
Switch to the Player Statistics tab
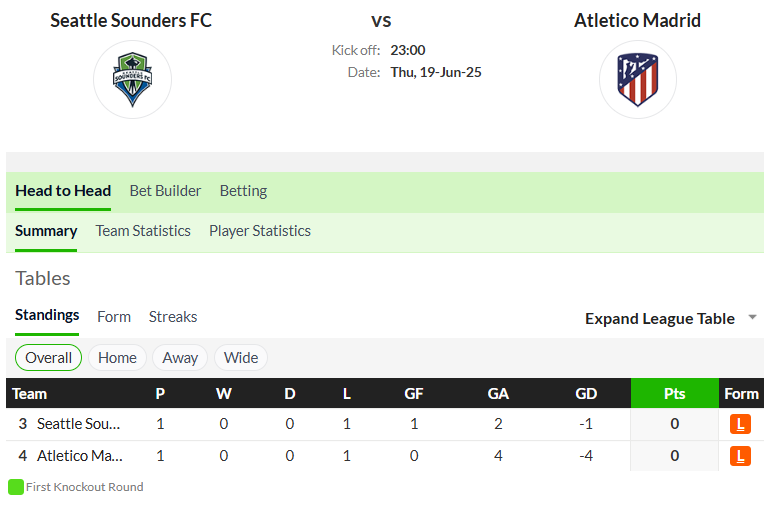pos(260,230)
